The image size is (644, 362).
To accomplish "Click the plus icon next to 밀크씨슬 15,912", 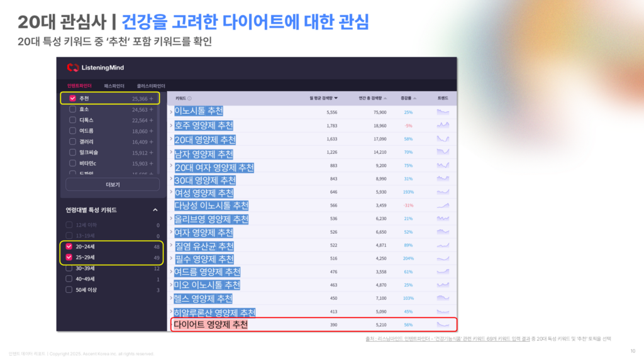I will tap(151, 153).
